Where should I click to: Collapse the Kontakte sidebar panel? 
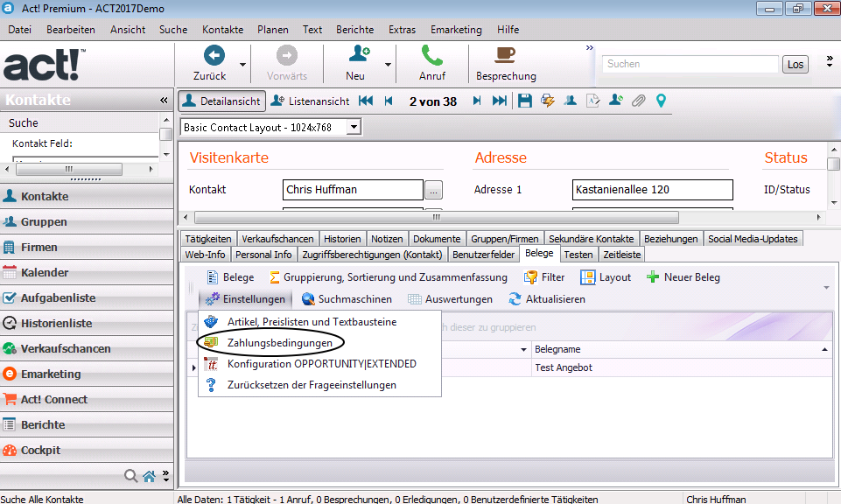point(164,101)
